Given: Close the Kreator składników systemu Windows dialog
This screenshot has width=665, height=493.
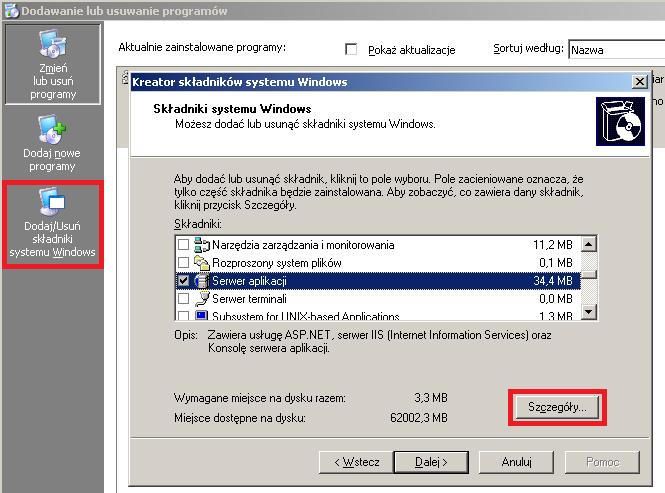Looking at the screenshot, I should [x=639, y=81].
